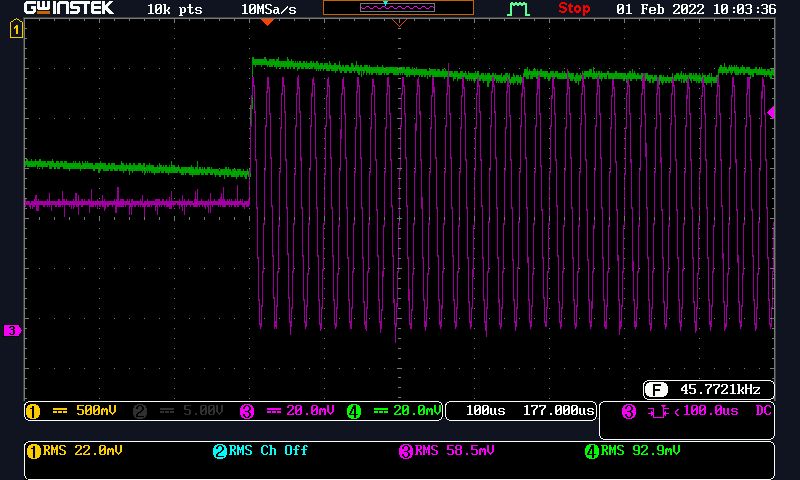
Task: Select disabled channel 2 5.00V indicator
Action: [178, 411]
